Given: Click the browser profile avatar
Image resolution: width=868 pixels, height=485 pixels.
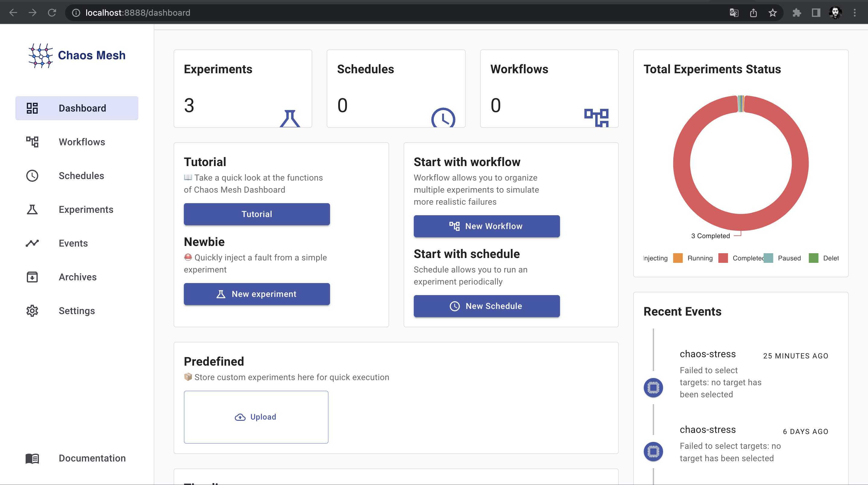Looking at the screenshot, I should pos(835,13).
